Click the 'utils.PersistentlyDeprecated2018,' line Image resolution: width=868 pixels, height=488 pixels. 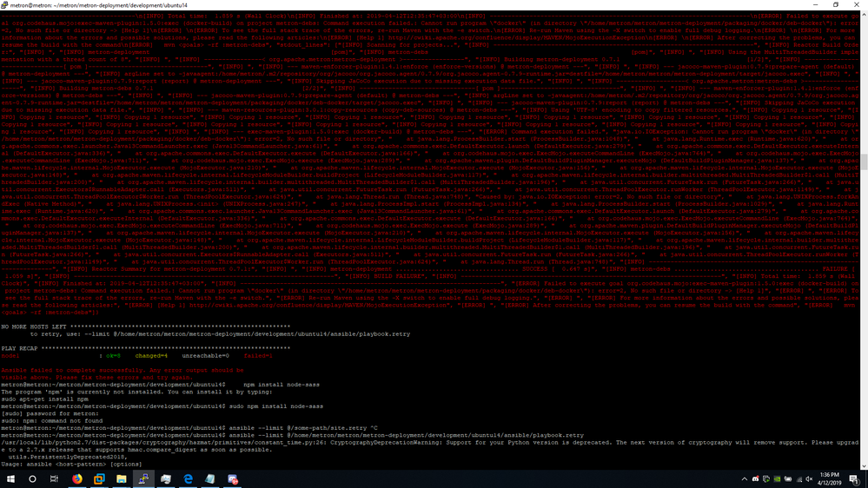click(x=68, y=457)
